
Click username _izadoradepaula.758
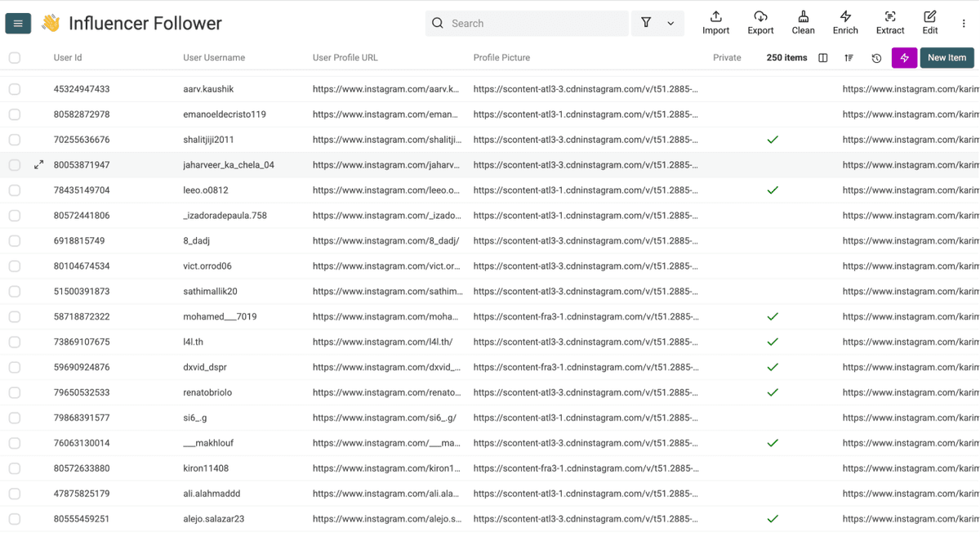coord(225,216)
